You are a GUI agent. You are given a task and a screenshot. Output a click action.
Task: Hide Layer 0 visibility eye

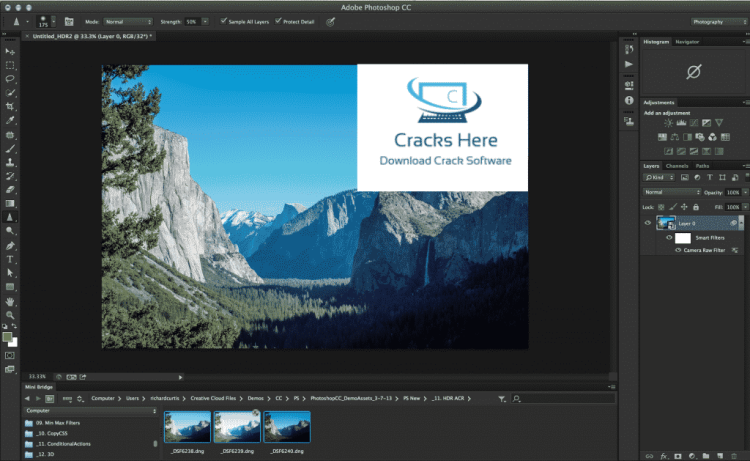point(648,223)
